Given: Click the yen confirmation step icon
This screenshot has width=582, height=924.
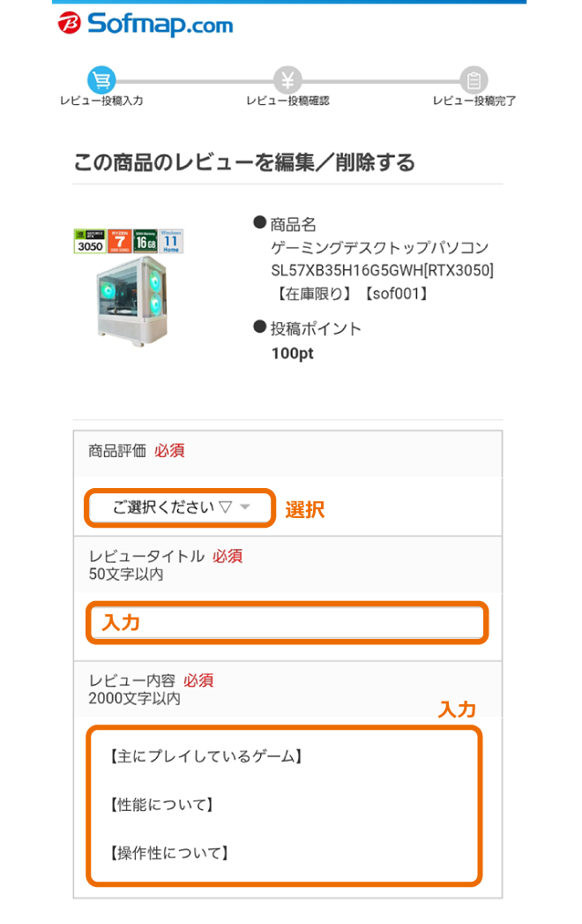Looking at the screenshot, I should [287, 80].
